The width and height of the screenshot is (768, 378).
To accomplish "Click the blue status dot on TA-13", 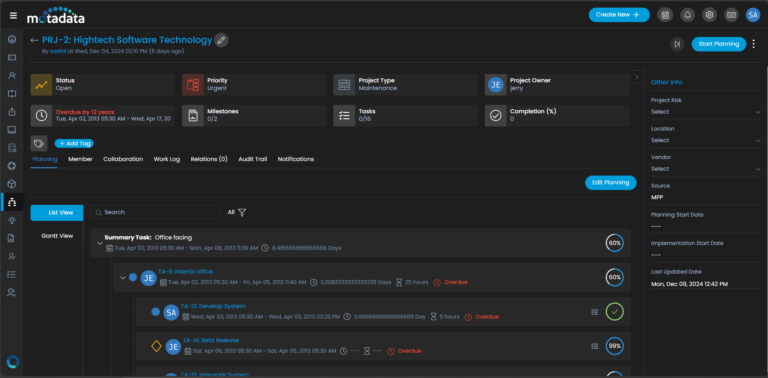I will coord(155,311).
